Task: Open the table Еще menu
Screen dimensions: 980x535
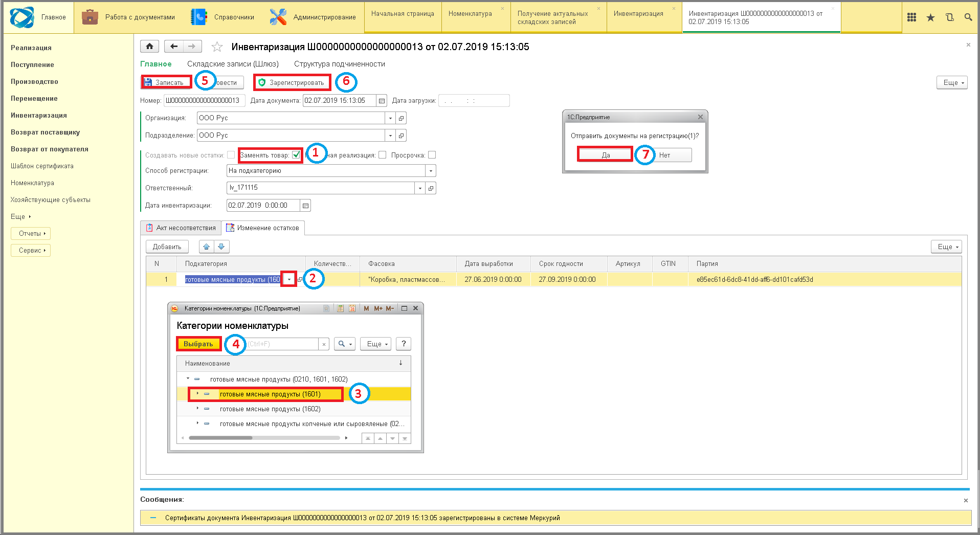Action: [946, 247]
